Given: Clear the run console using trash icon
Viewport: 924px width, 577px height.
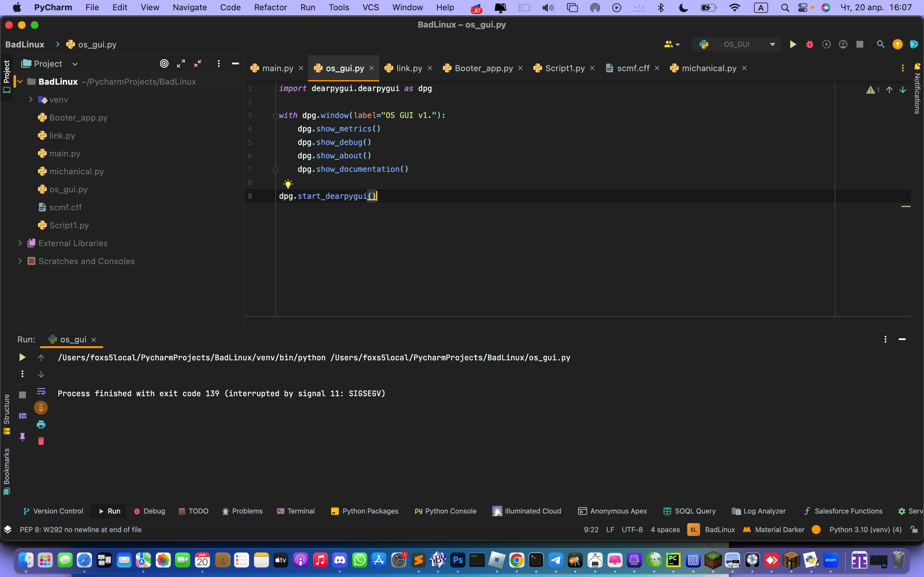Looking at the screenshot, I should click(41, 441).
